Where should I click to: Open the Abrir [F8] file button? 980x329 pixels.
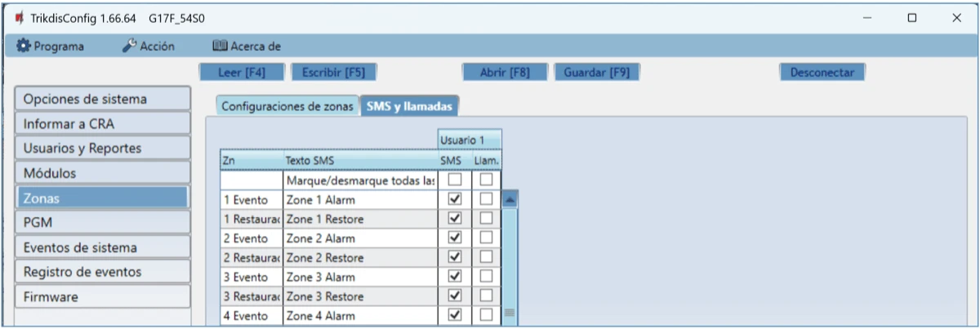(505, 72)
